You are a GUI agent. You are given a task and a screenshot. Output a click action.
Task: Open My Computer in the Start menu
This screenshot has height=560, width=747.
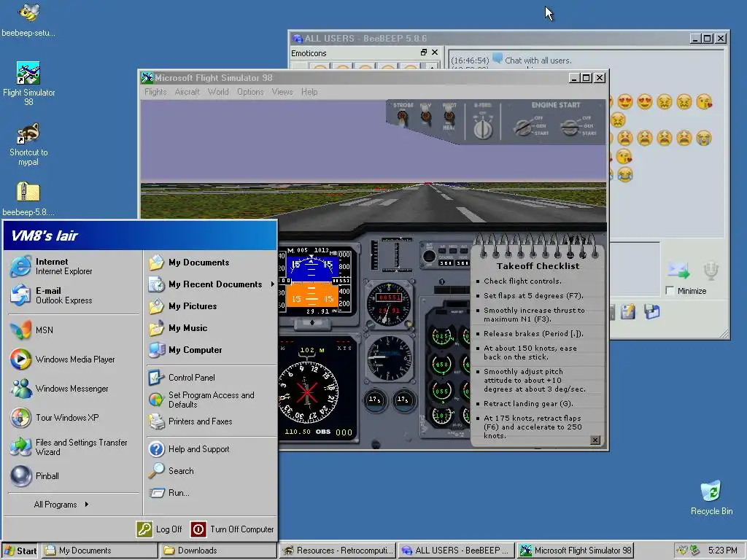(x=212, y=350)
